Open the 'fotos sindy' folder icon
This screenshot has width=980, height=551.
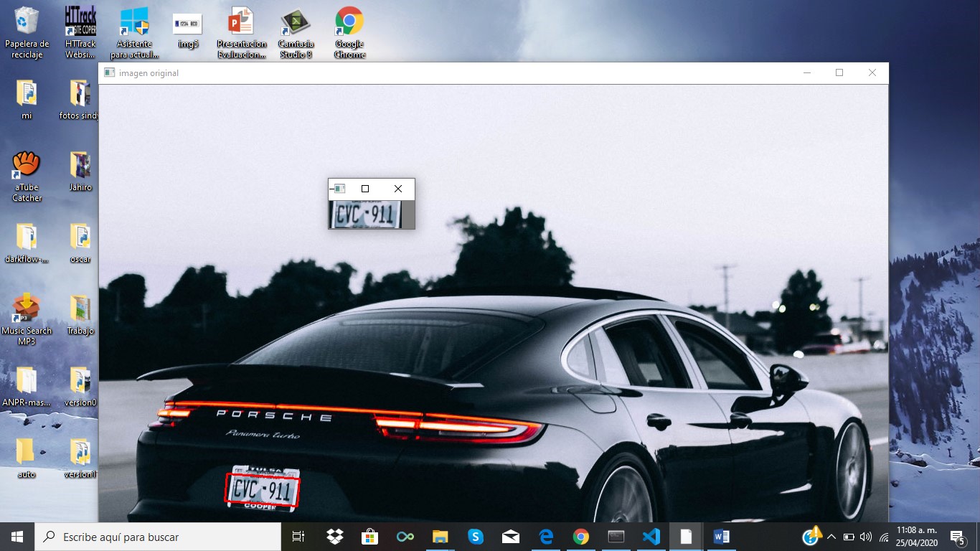point(80,100)
